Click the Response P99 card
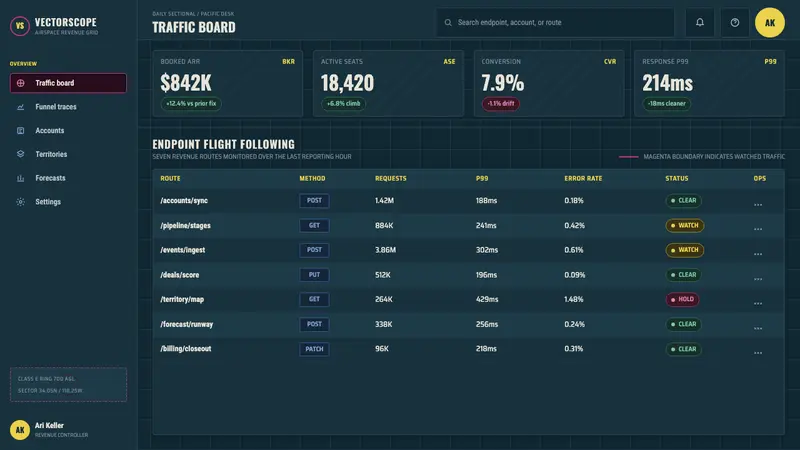Screen dimensions: 800x450 click(709, 83)
